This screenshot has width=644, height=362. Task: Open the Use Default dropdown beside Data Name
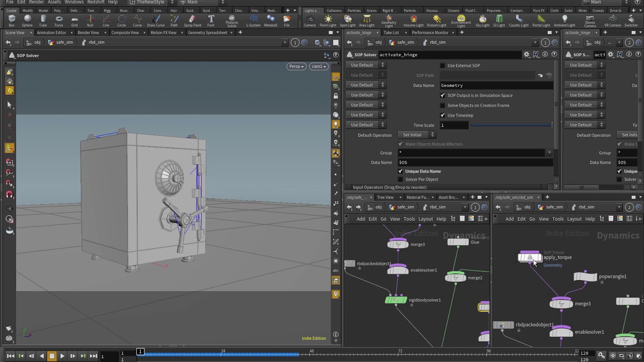tap(366, 85)
